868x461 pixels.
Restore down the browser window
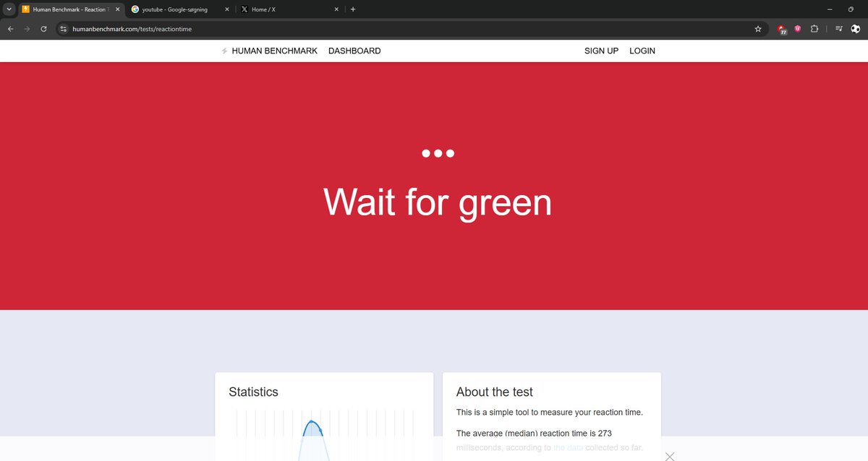coord(851,9)
